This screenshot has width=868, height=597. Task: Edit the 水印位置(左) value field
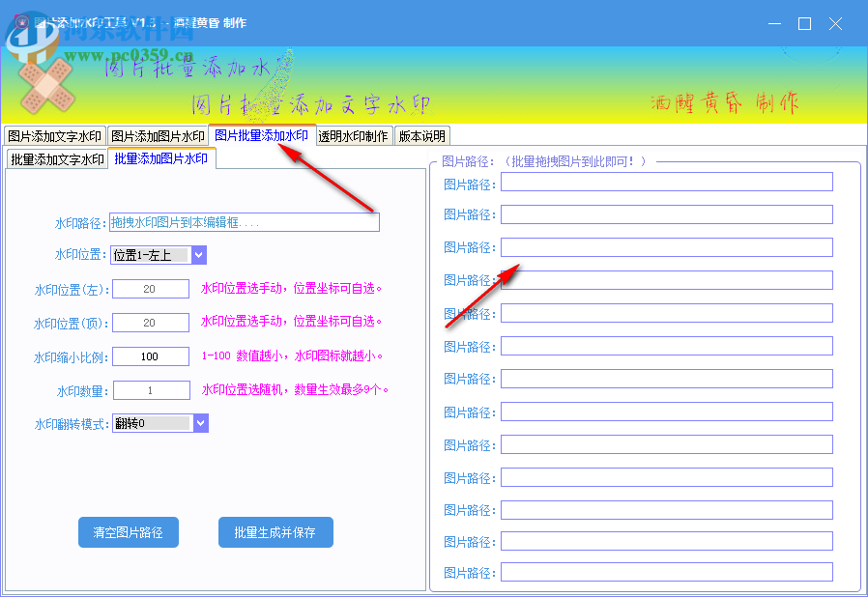[x=150, y=288]
